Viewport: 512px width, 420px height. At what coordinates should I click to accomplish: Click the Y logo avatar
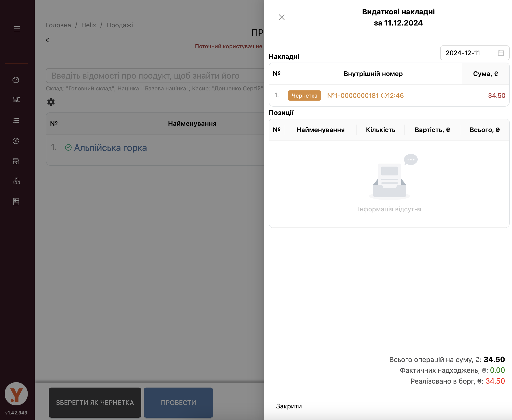16,394
